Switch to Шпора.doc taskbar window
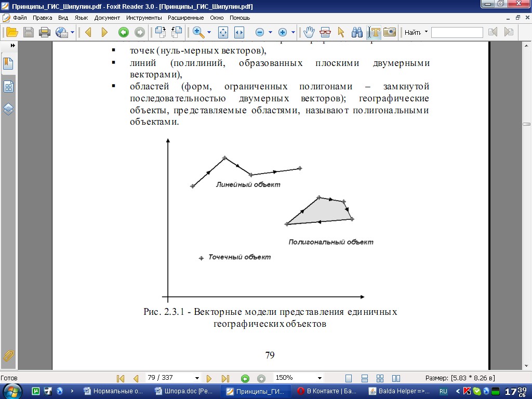532x399 pixels. point(183,391)
